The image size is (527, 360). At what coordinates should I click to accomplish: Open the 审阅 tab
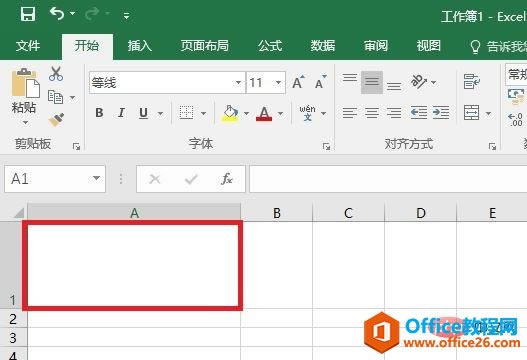(x=376, y=46)
